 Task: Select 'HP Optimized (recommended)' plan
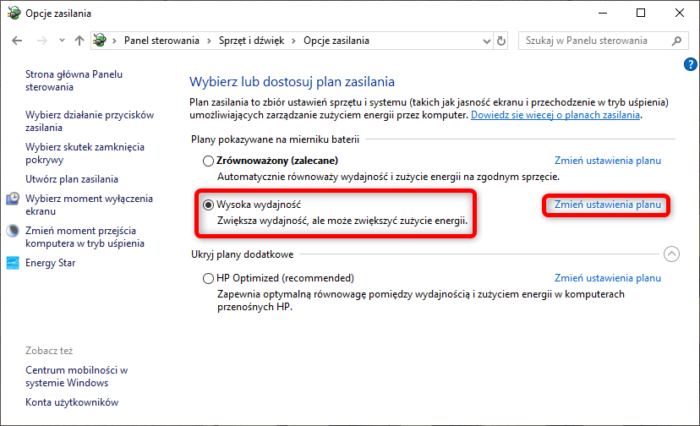coord(208,279)
